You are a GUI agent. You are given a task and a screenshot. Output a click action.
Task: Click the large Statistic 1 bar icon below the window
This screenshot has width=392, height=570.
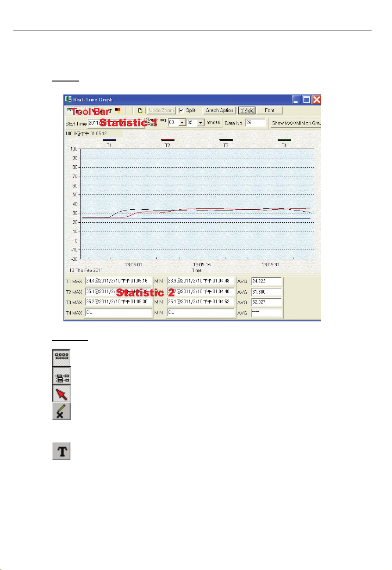pyautogui.click(x=61, y=358)
